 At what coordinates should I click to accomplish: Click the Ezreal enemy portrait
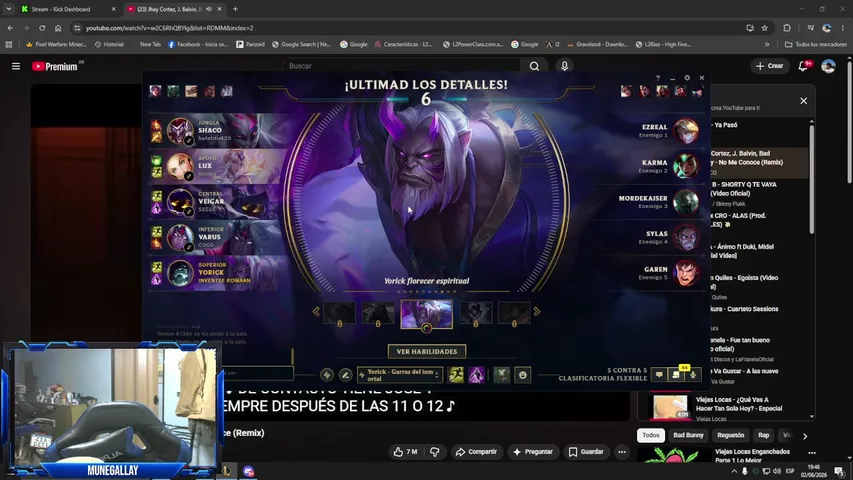(x=686, y=131)
